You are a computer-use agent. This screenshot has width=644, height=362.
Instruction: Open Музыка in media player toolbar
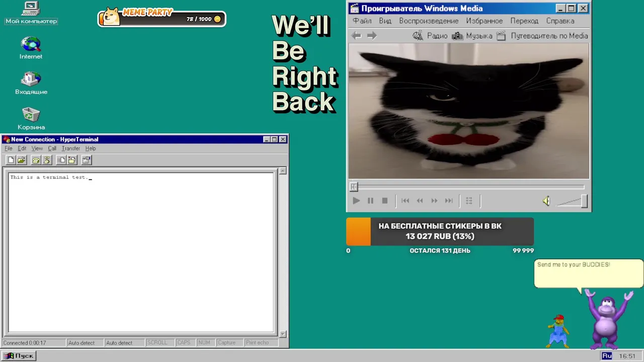click(x=472, y=36)
